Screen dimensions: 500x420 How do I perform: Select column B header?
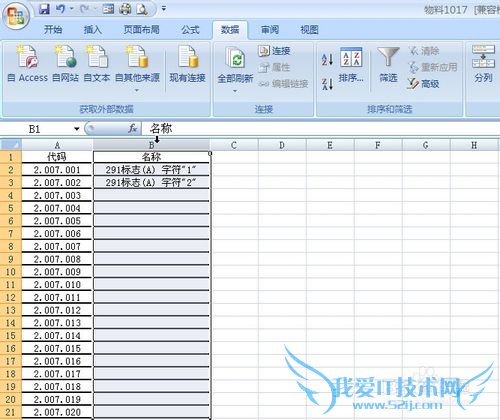tap(151, 145)
